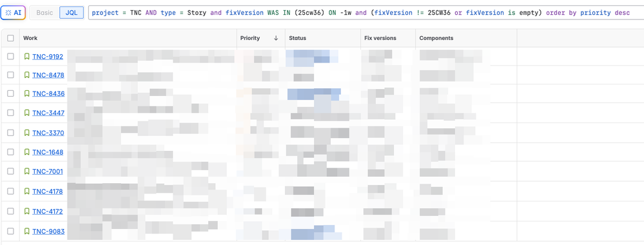Click the Story type icon for TNC-8436
This screenshot has width=644, height=245.
tap(26, 93)
